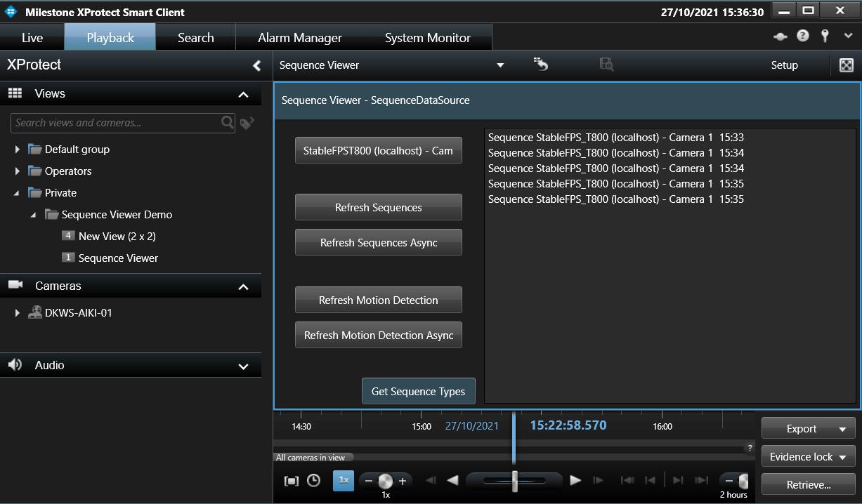Viewport: 862px width, 504px height.
Task: Switch to the Live tab
Action: click(33, 37)
